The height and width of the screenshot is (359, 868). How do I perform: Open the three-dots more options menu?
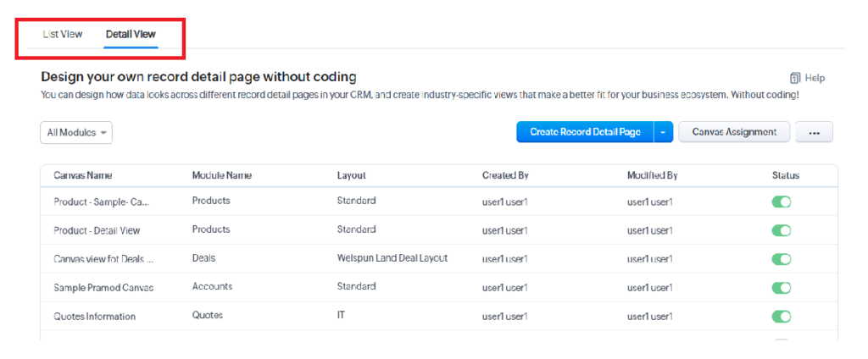coord(814,132)
